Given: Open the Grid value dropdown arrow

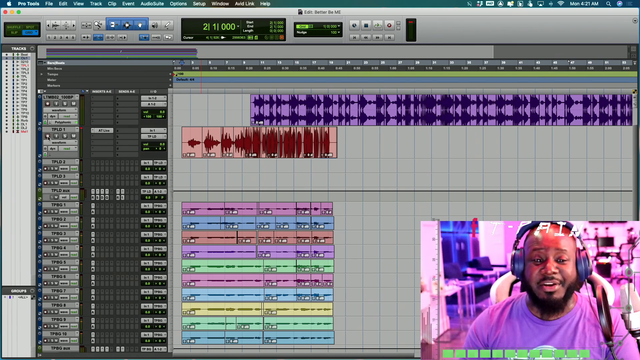Looking at the screenshot, I should 339,27.
